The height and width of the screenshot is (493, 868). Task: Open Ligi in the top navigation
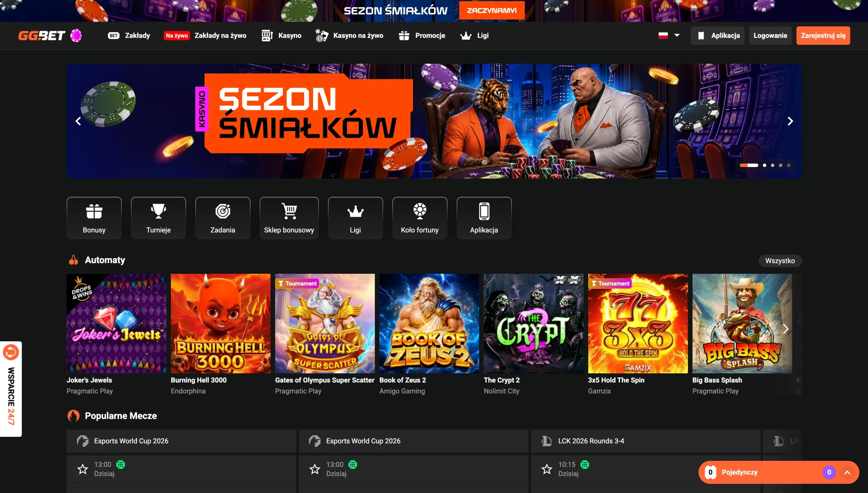tap(474, 36)
